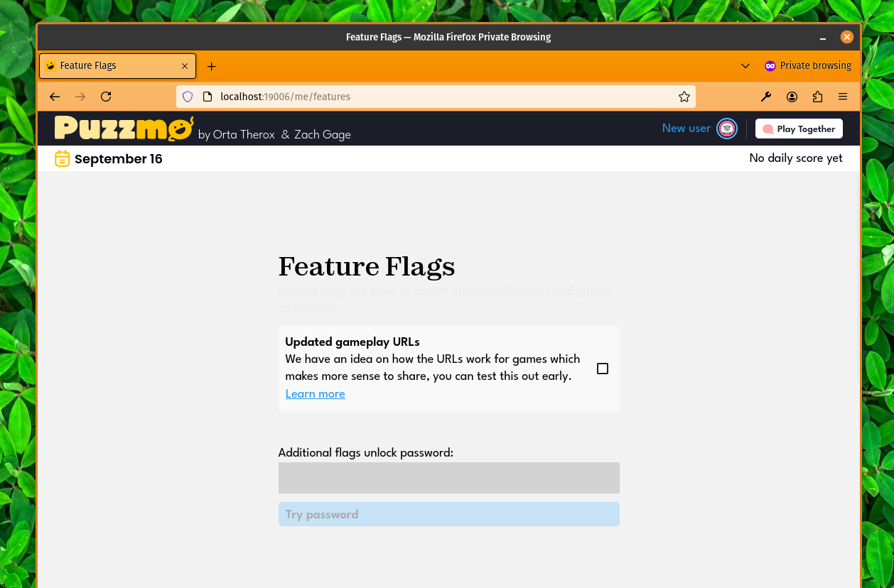Enable the Updated gameplay URLs checkbox
Screen dimensions: 894x588
pyautogui.click(x=603, y=369)
